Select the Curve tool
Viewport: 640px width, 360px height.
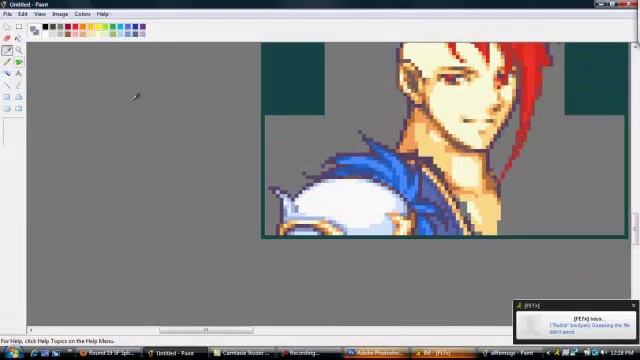point(19,85)
